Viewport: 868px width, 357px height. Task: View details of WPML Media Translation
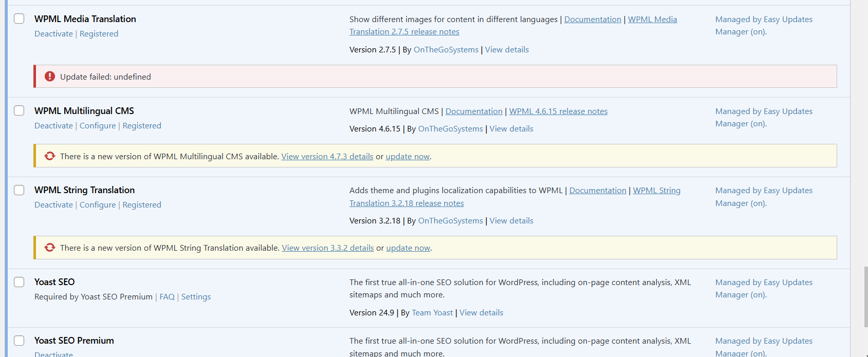pos(507,50)
